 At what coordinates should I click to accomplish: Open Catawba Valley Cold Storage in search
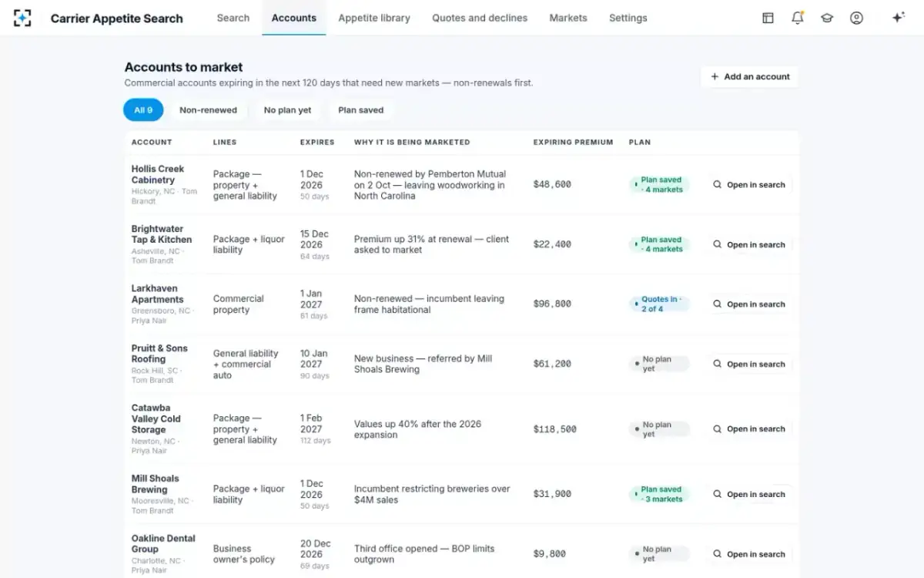click(749, 429)
